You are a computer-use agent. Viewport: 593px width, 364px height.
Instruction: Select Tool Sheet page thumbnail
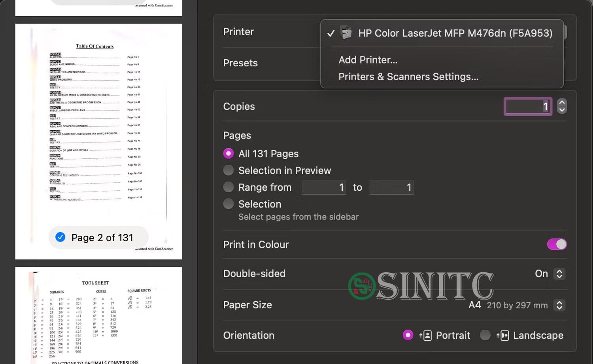point(98,315)
